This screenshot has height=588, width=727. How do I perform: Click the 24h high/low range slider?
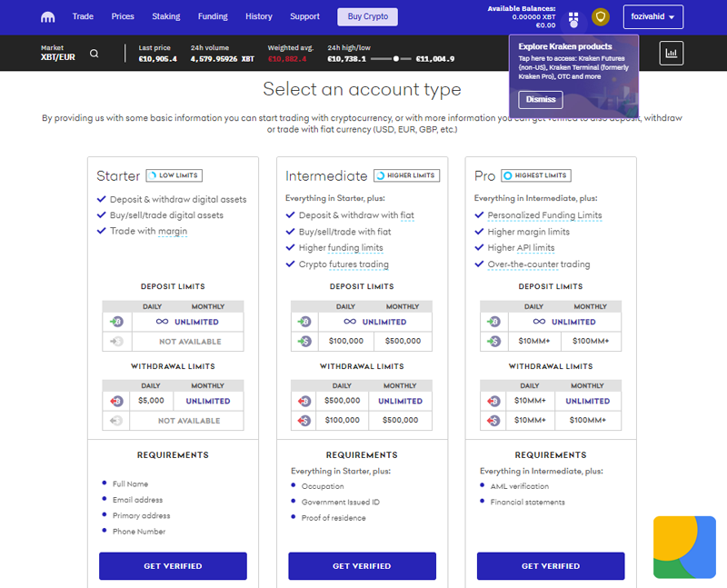point(391,59)
